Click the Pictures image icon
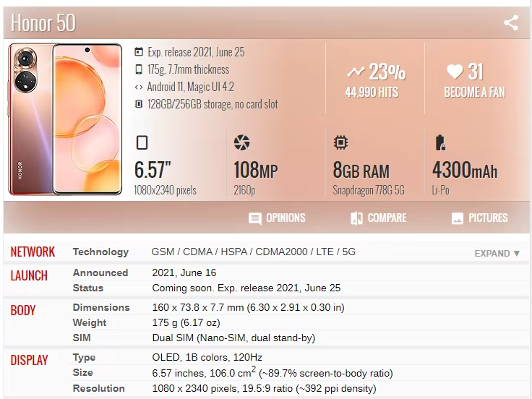532x399 pixels. [x=458, y=218]
